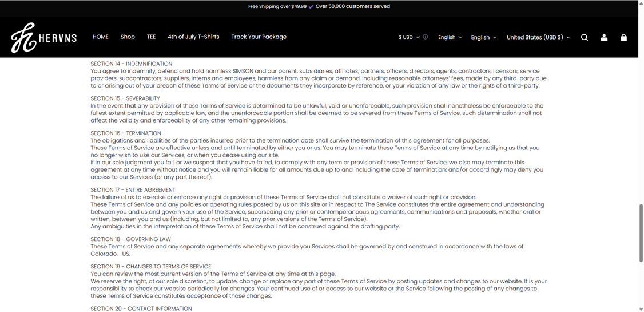This screenshot has height=312, width=644.
Task: Open the account profile icon
Action: click(604, 37)
